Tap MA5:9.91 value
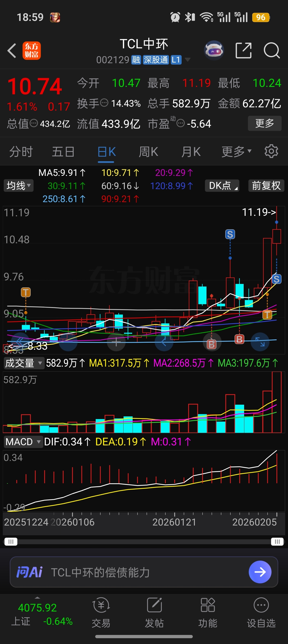 (62, 172)
